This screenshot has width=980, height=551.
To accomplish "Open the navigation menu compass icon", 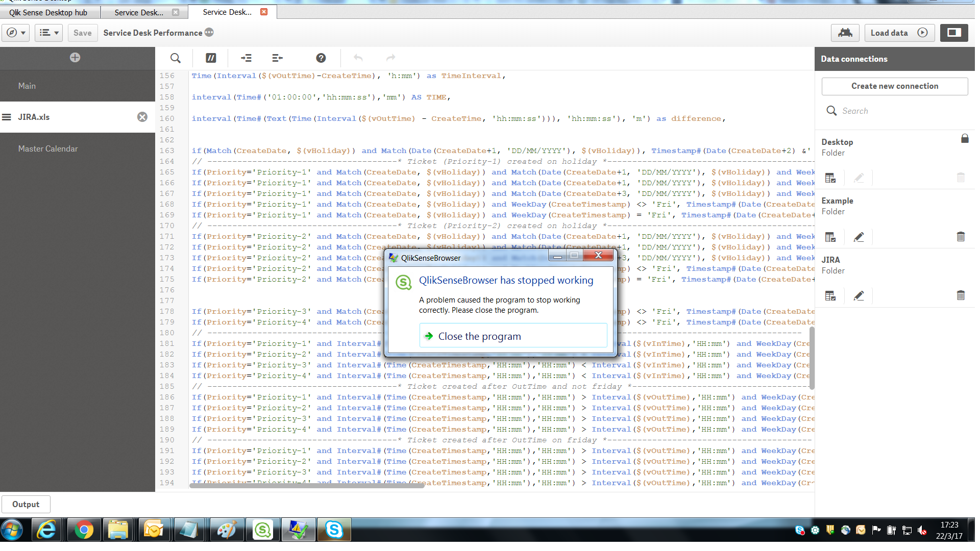I will point(12,33).
